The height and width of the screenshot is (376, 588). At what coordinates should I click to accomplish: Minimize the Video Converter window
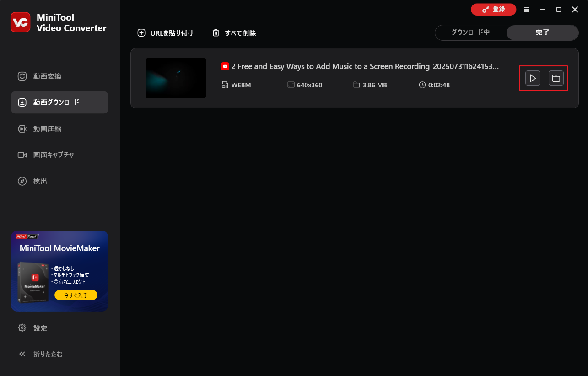tap(543, 10)
